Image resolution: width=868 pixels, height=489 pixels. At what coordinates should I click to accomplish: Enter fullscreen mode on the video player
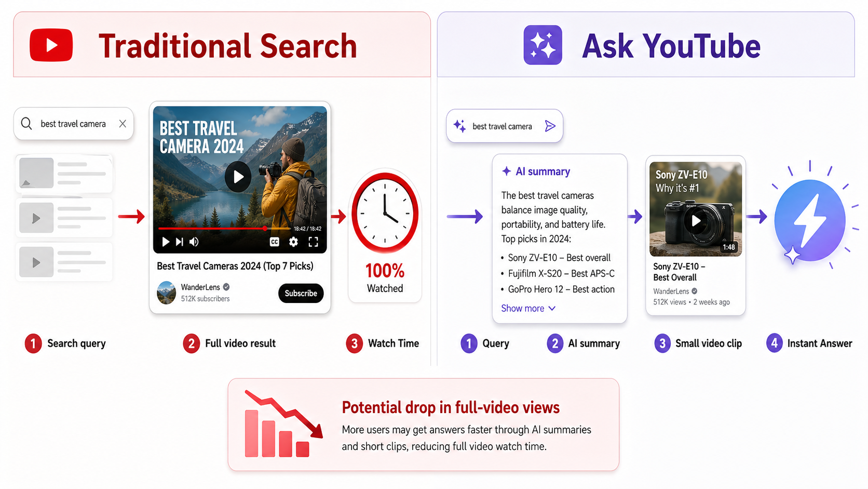(313, 242)
